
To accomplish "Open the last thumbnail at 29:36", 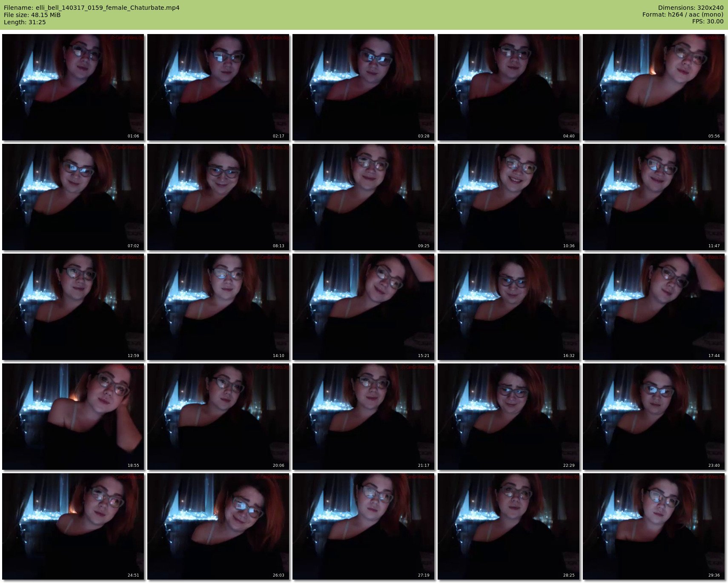I will point(654,526).
